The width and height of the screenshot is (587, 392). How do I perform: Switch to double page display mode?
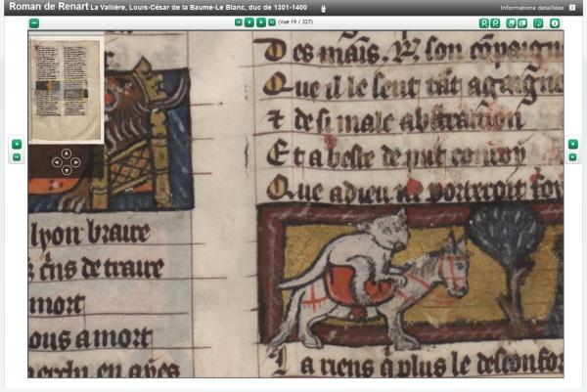[521, 23]
